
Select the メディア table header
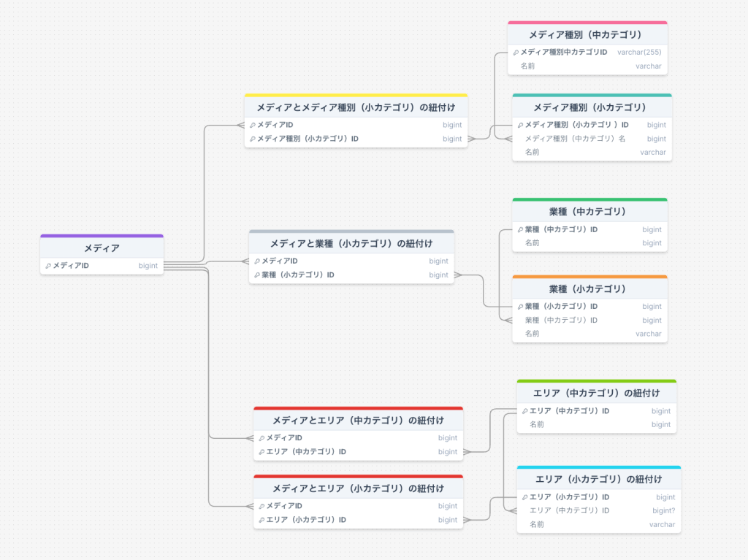pos(102,248)
